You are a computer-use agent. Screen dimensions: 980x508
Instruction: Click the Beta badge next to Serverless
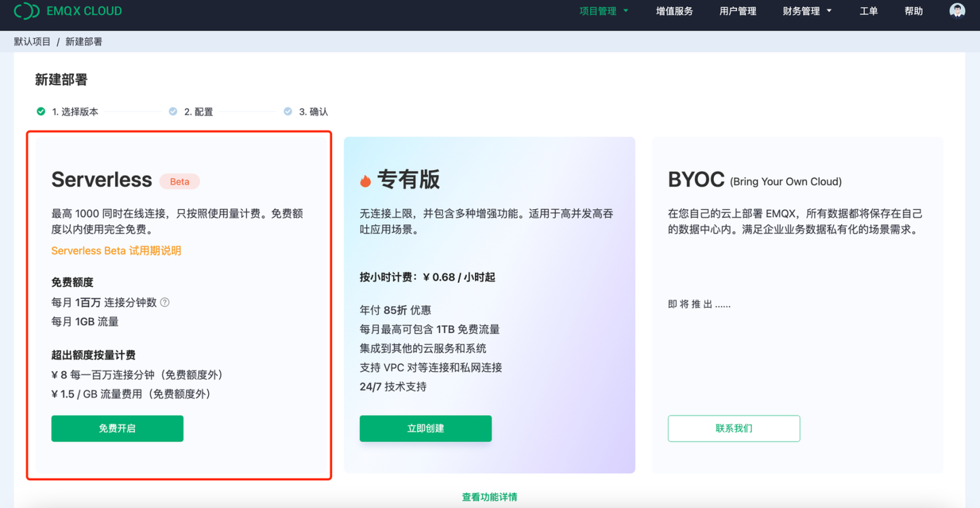click(x=180, y=181)
